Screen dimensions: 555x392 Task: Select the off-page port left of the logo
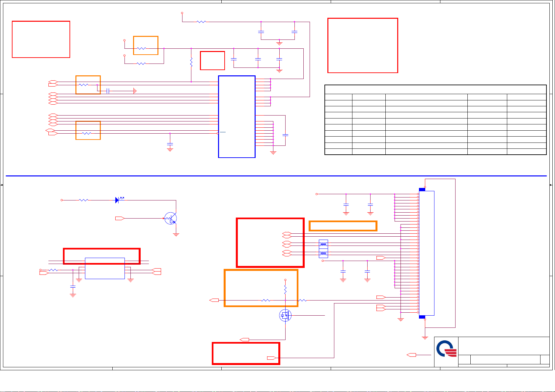[411, 355]
